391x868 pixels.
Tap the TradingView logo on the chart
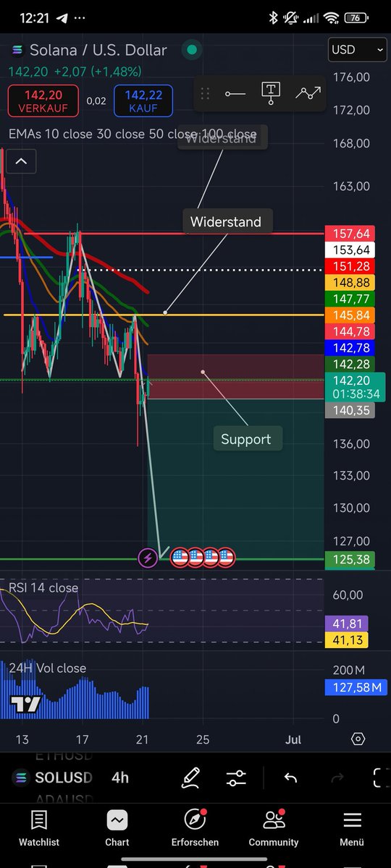(x=25, y=703)
